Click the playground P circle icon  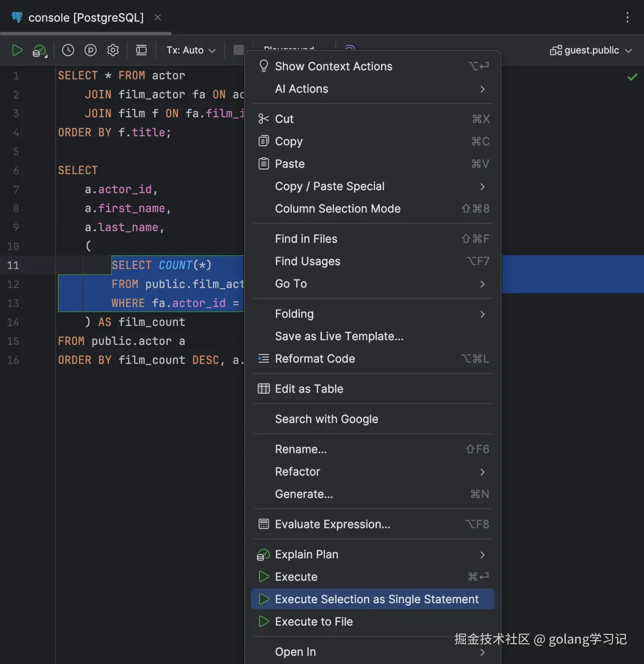(x=90, y=50)
